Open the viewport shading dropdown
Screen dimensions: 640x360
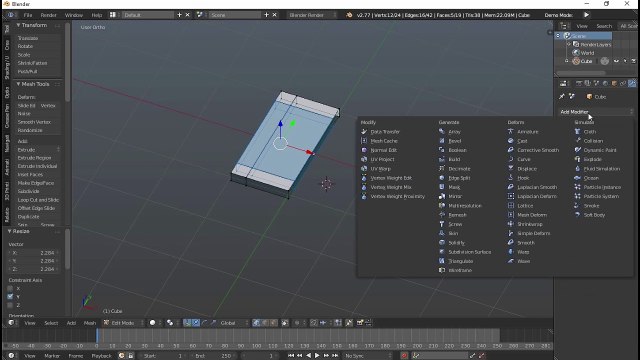(x=155, y=323)
